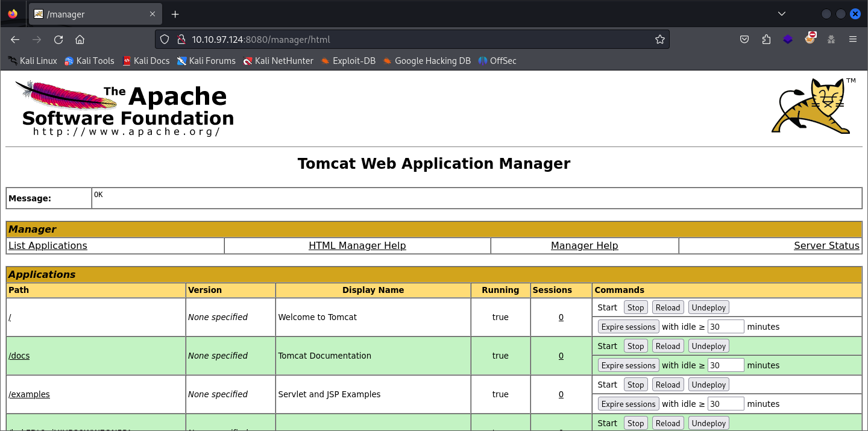Viewport: 868px width, 431px height.
Task: Open the /docs application path
Action: [19, 356]
